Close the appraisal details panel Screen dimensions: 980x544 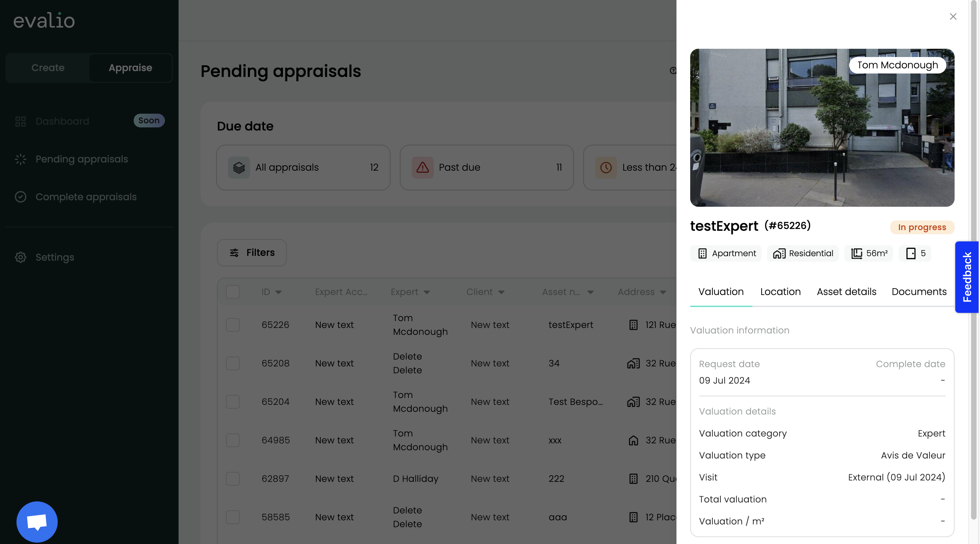953,16
